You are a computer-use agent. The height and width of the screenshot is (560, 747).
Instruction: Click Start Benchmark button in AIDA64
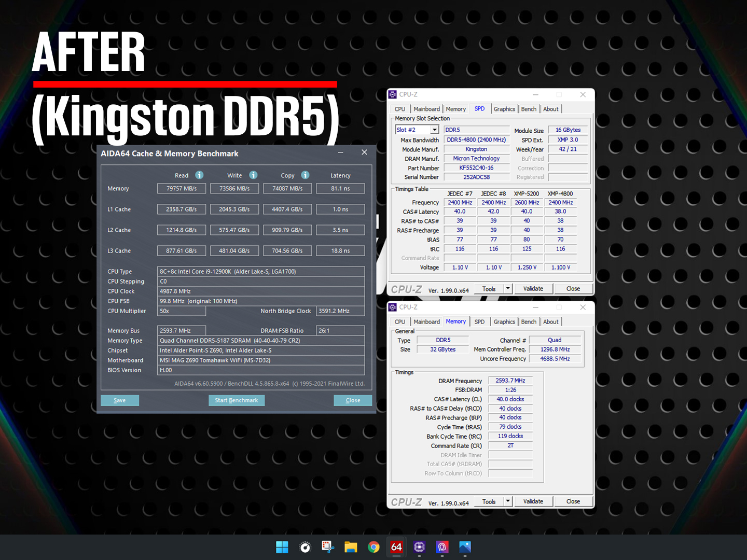click(237, 400)
